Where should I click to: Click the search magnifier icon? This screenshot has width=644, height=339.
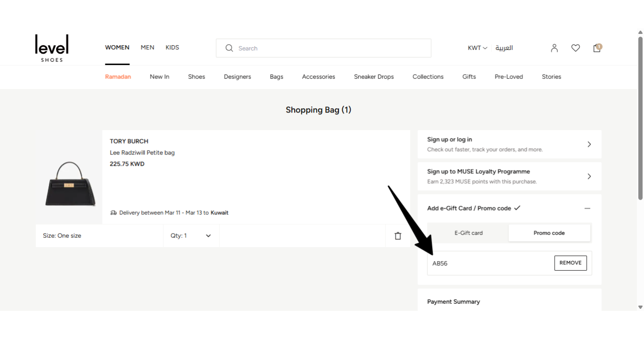[x=229, y=48]
